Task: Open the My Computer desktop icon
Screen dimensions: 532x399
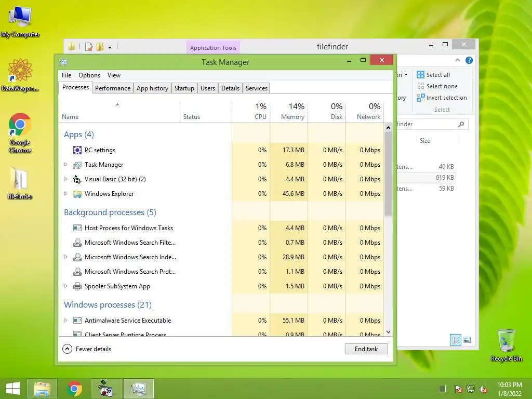Action: 20,21
